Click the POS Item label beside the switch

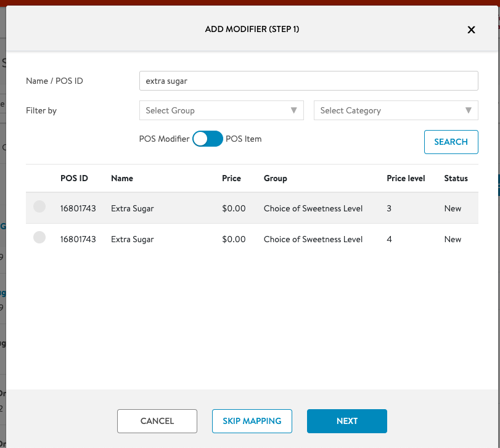point(244,139)
